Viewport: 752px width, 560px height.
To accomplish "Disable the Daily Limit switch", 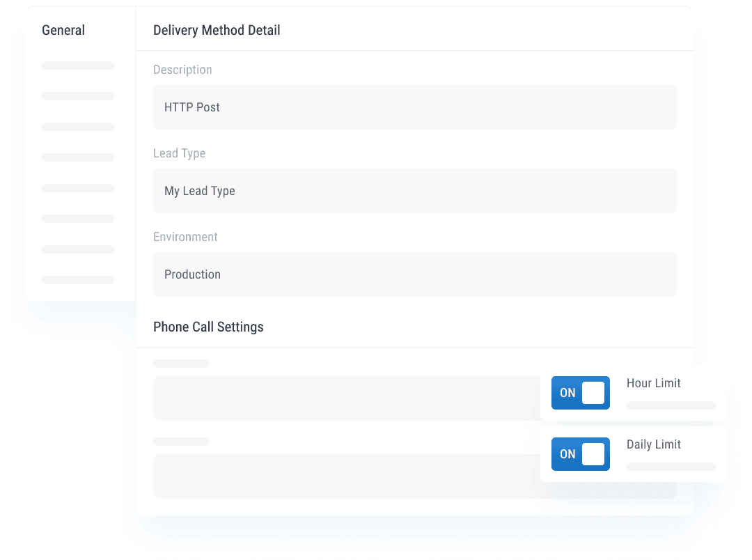I will [x=580, y=454].
